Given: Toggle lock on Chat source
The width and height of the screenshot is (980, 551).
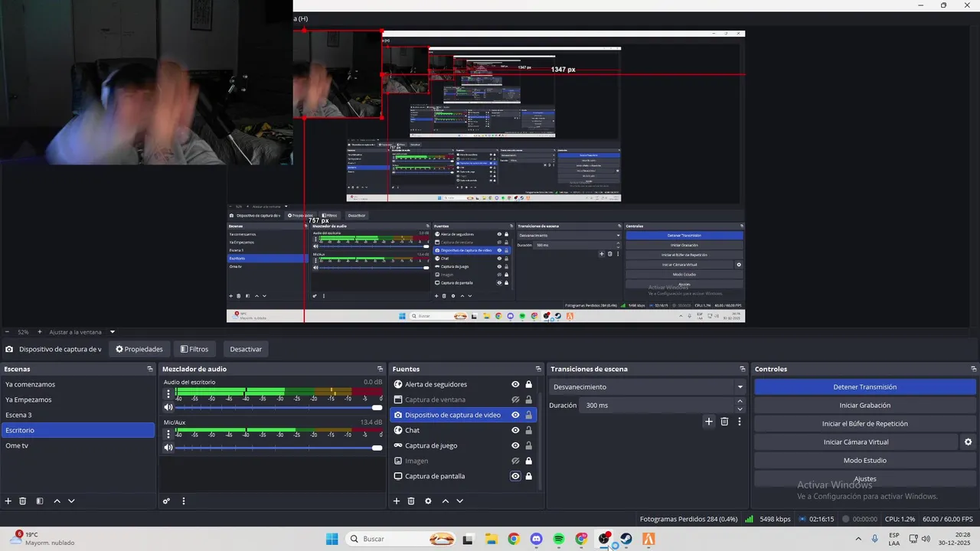Looking at the screenshot, I should coord(528,430).
